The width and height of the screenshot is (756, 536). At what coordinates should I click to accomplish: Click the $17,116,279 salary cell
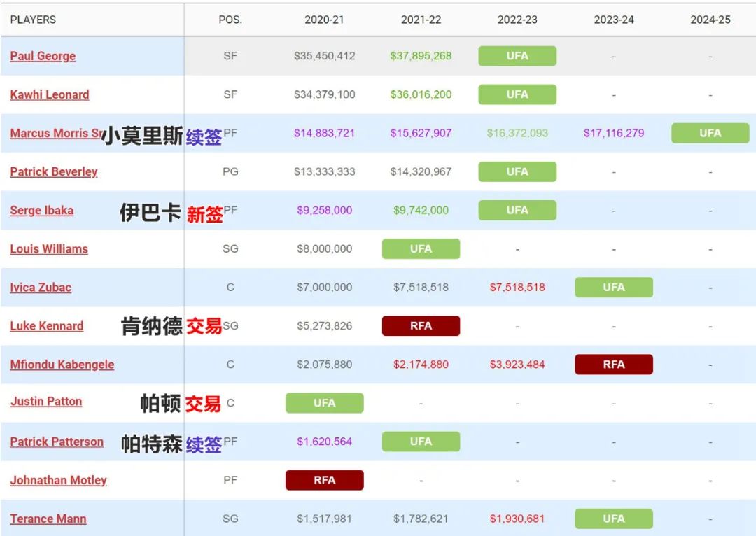pyautogui.click(x=614, y=133)
